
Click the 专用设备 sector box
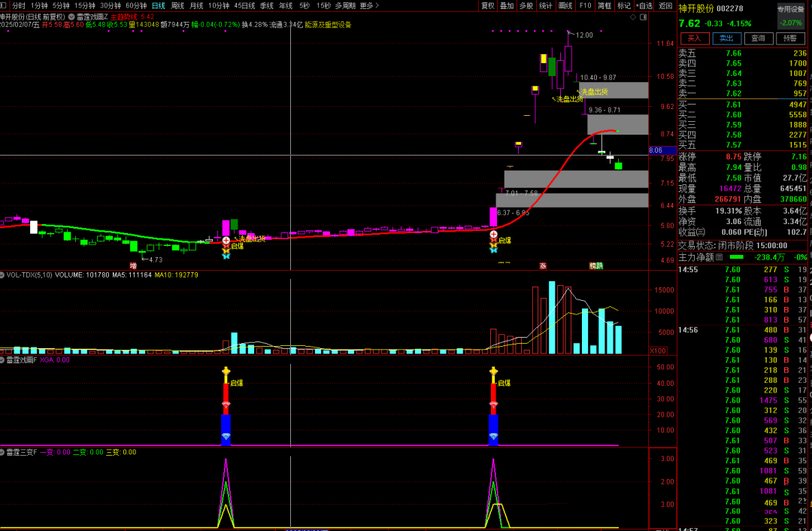click(x=790, y=10)
